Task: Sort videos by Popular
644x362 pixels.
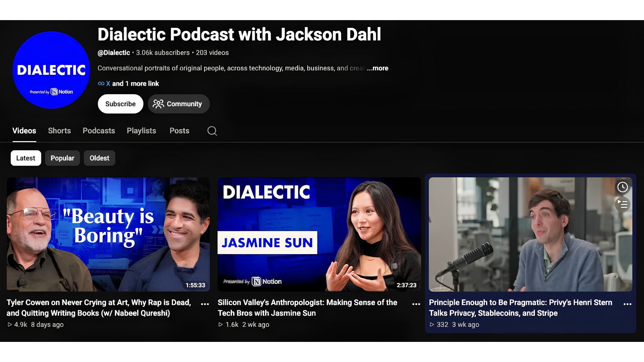Action: pos(62,158)
